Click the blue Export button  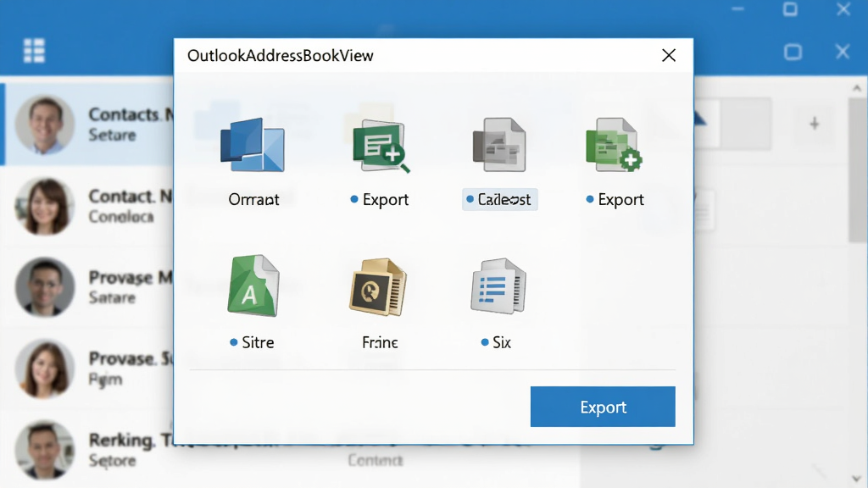click(x=603, y=407)
